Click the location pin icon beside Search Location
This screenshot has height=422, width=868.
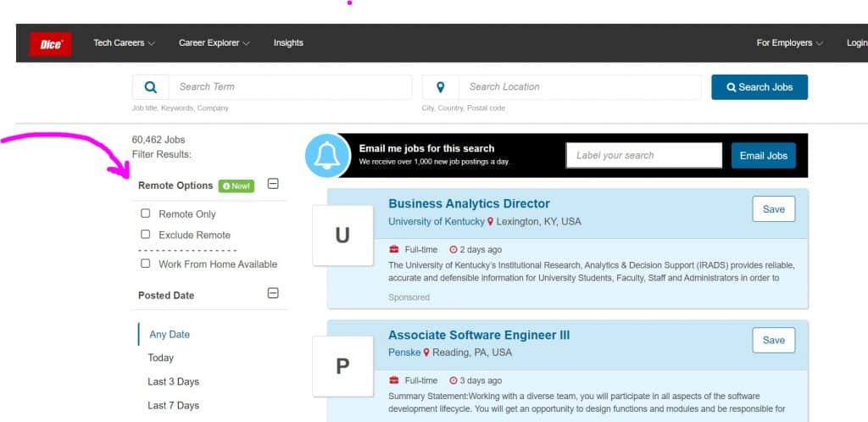coord(441,87)
